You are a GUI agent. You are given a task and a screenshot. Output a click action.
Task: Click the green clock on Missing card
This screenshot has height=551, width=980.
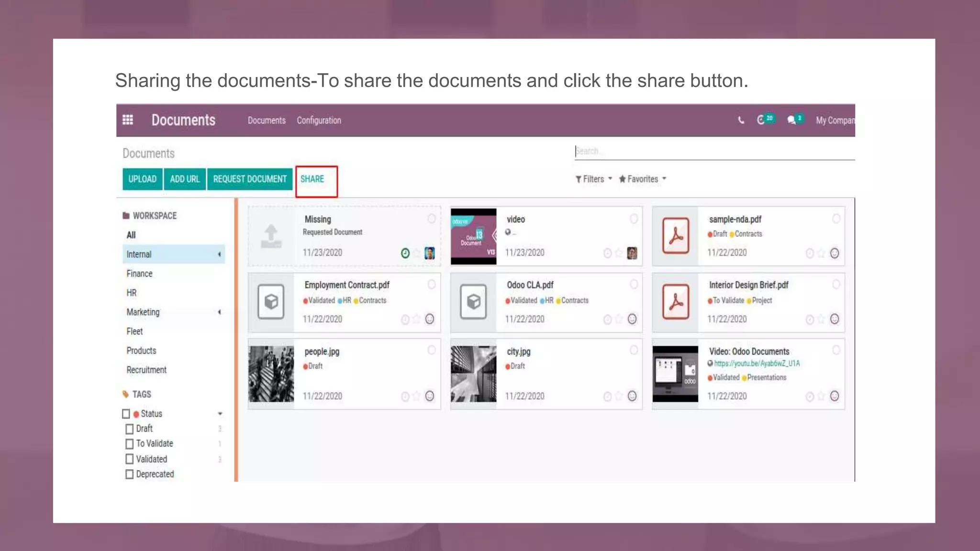[x=405, y=253]
